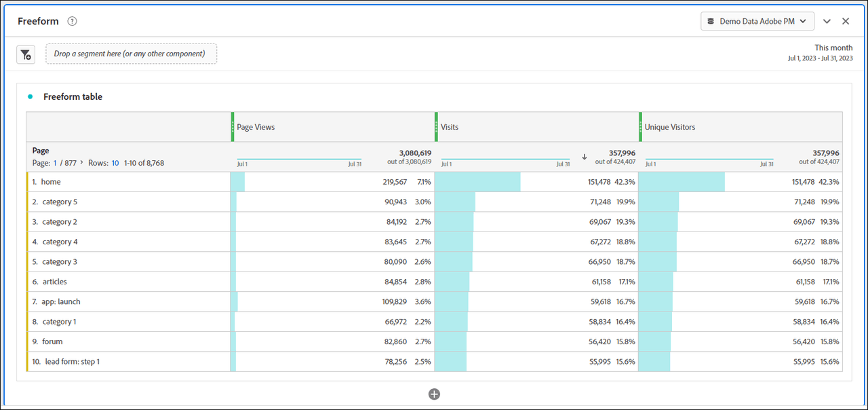Click the teal dot beside Freeform table
Screen dimensions: 868x410
point(30,97)
